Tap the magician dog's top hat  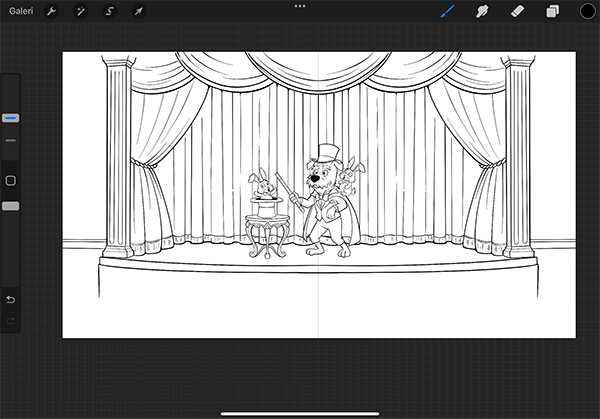coord(326,153)
